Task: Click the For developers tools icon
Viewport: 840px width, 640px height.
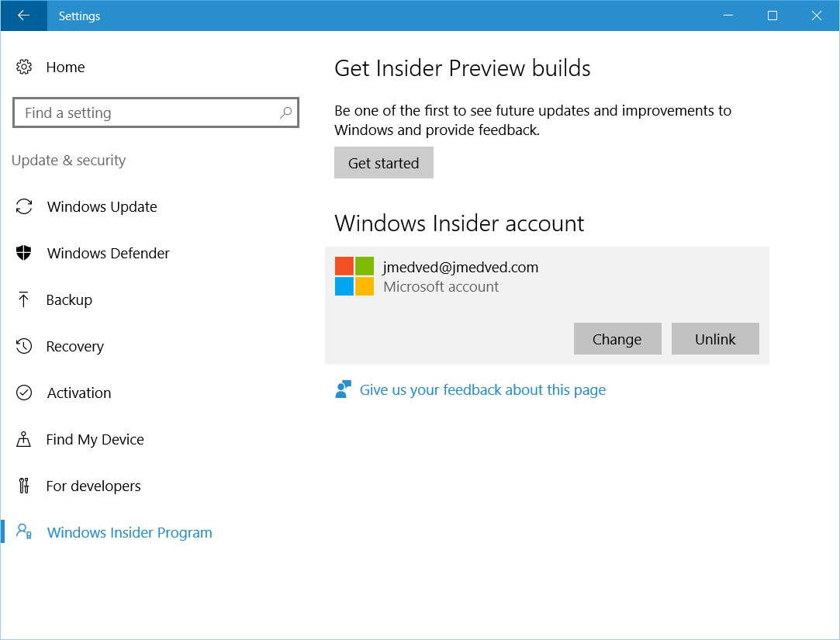Action: [x=24, y=486]
